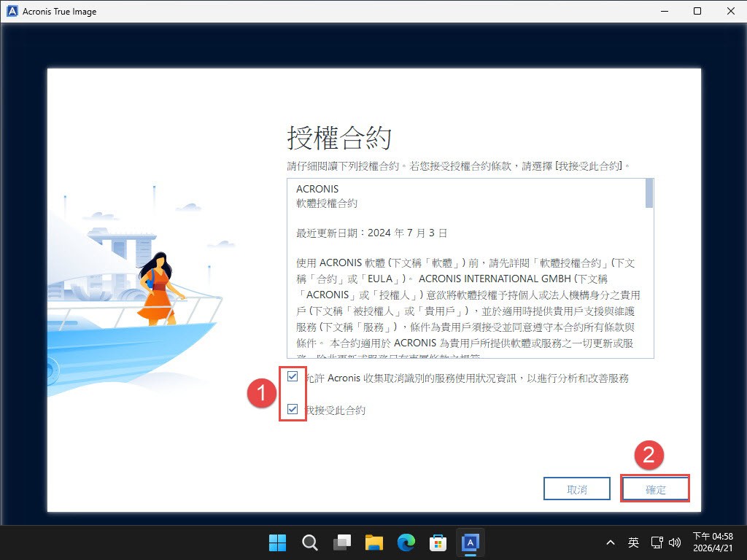Image resolution: width=747 pixels, height=560 pixels.
Task: Open the volume tray icon
Action: tap(674, 542)
